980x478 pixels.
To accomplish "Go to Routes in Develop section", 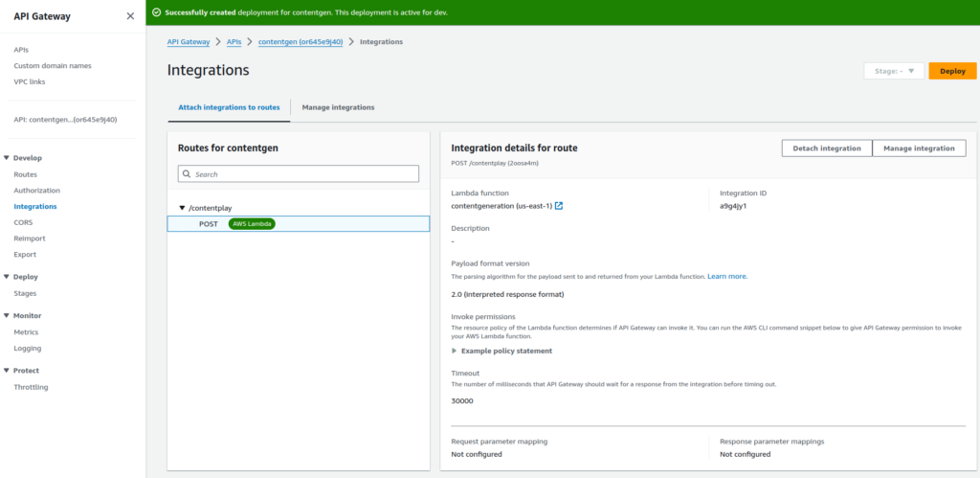I will pyautogui.click(x=26, y=174).
